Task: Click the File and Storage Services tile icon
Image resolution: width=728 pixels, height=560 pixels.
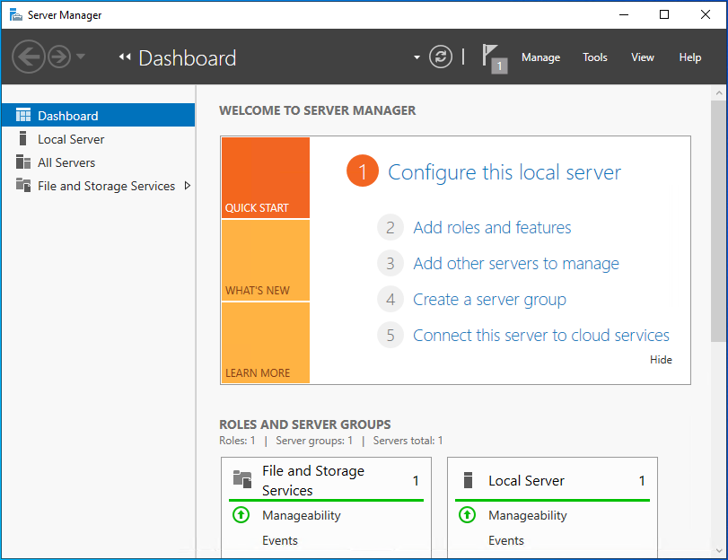Action: [x=242, y=479]
